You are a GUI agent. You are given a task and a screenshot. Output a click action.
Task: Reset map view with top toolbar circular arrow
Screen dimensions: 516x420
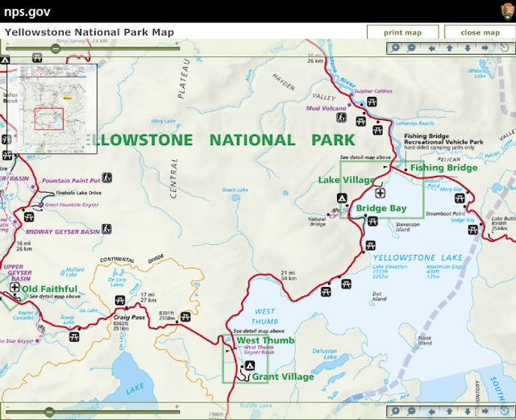pos(505,48)
